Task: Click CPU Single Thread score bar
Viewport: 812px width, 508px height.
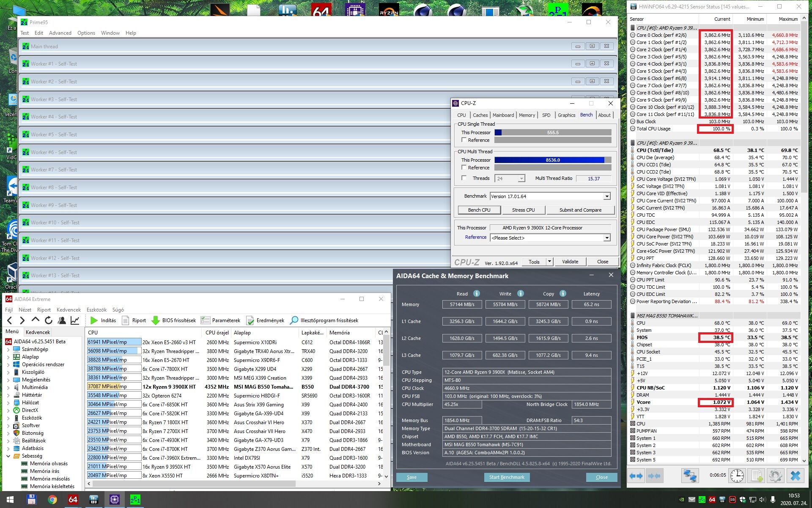Action: 553,133
